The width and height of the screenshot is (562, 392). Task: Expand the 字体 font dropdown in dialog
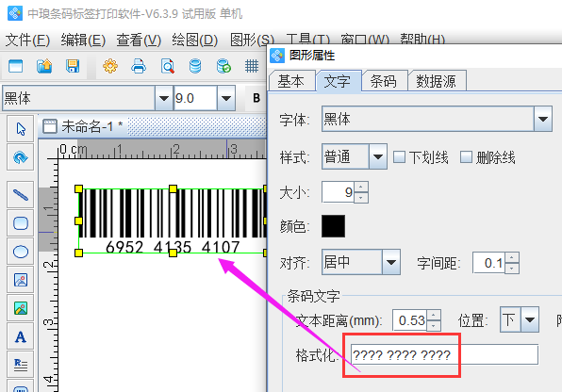543,119
